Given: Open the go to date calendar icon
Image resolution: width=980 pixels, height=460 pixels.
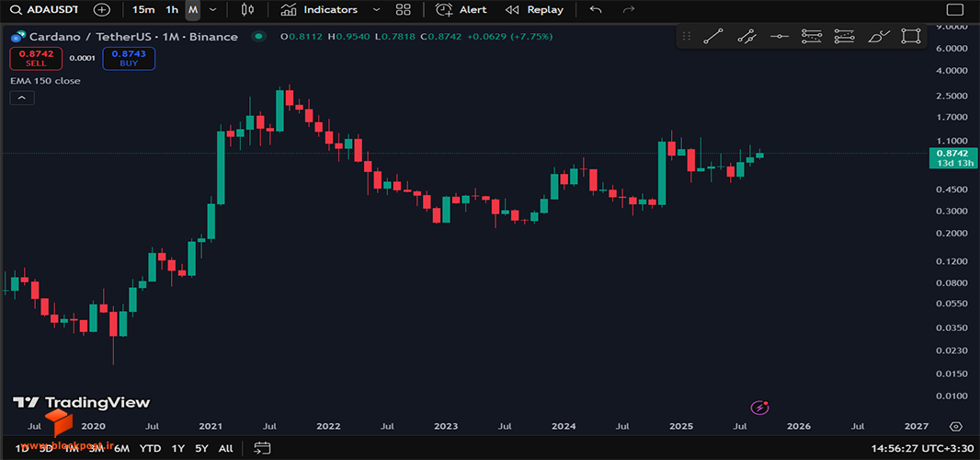Looking at the screenshot, I should click(x=262, y=447).
